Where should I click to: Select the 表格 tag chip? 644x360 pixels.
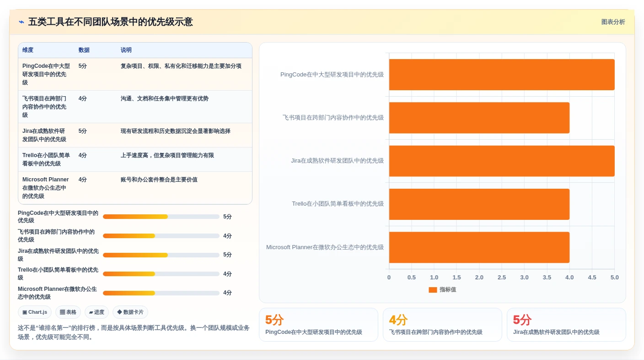[x=68, y=312]
